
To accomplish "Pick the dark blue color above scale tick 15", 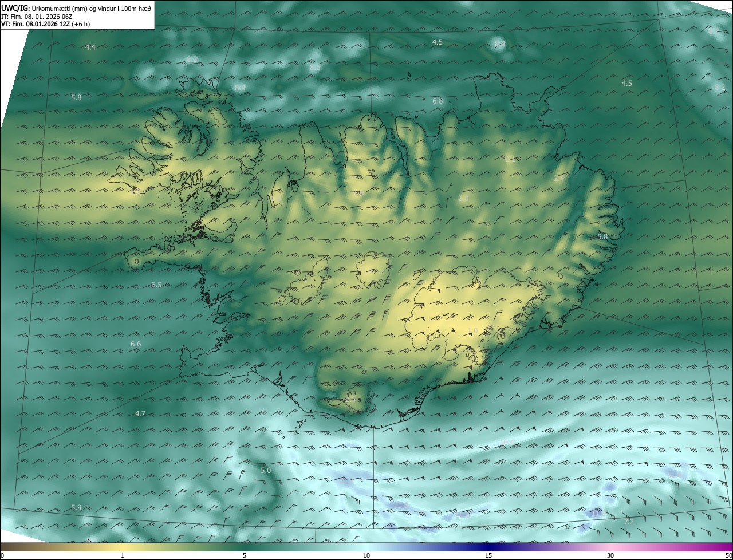I will click(488, 547).
